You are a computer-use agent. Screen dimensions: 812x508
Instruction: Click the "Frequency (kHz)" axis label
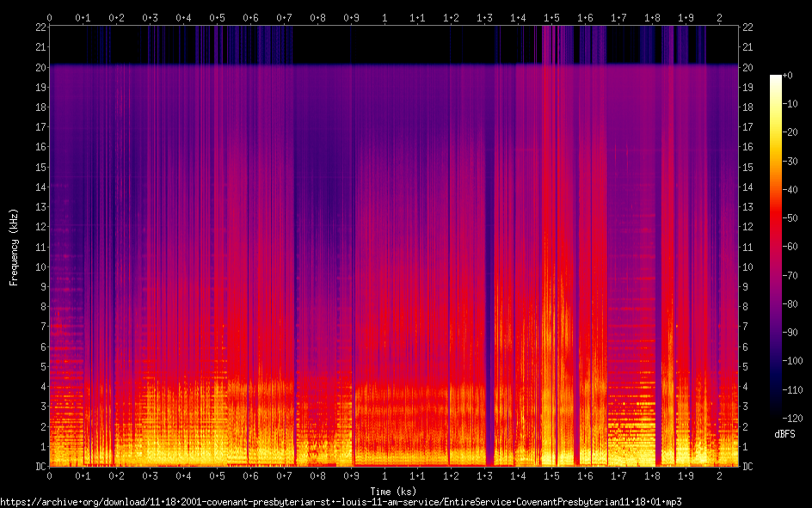[x=14, y=248]
